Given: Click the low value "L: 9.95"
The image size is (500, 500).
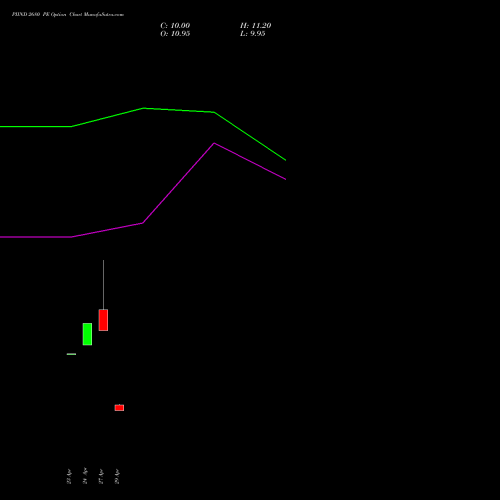Looking at the screenshot, I should [252, 34].
